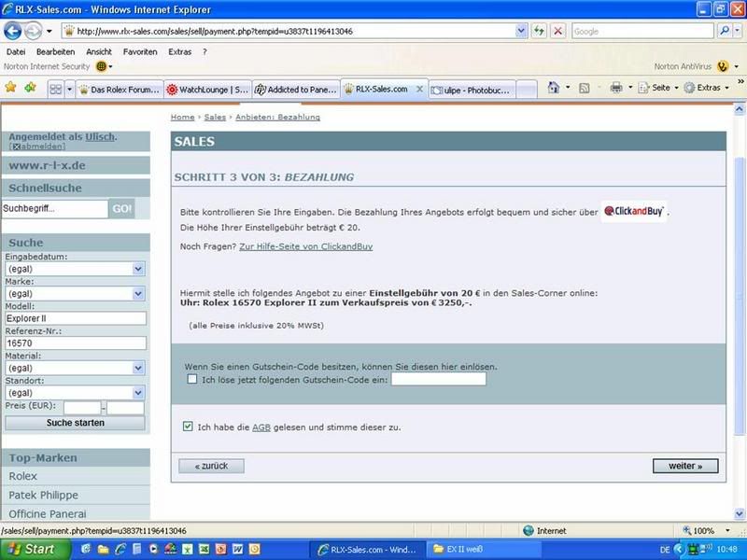Viewport: 747px width, 560px height.
Task: Open the Zur Hilfe-Seite von ClickandBuy link
Action: click(x=306, y=246)
